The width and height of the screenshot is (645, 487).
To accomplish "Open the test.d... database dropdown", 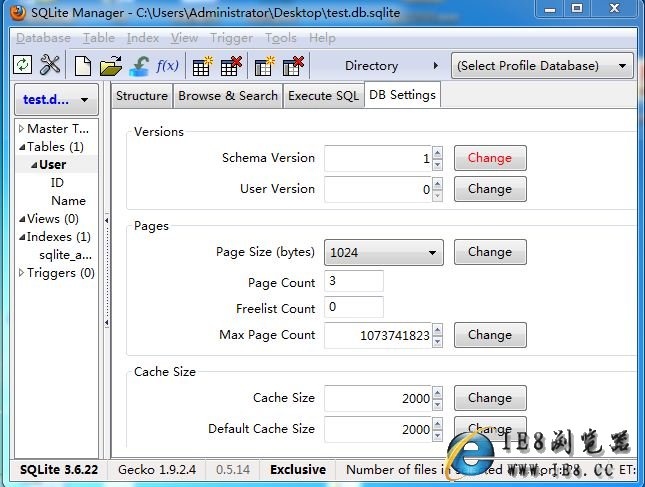I will click(56, 100).
